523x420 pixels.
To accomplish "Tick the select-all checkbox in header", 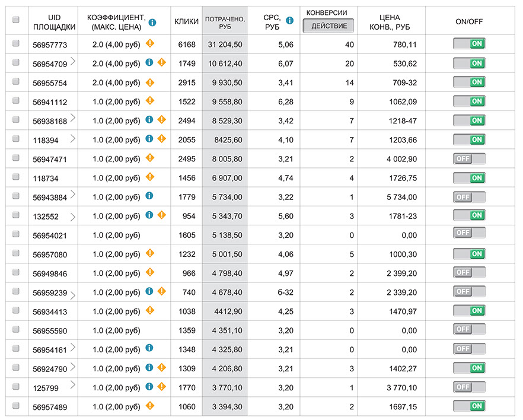I will pyautogui.click(x=16, y=20).
